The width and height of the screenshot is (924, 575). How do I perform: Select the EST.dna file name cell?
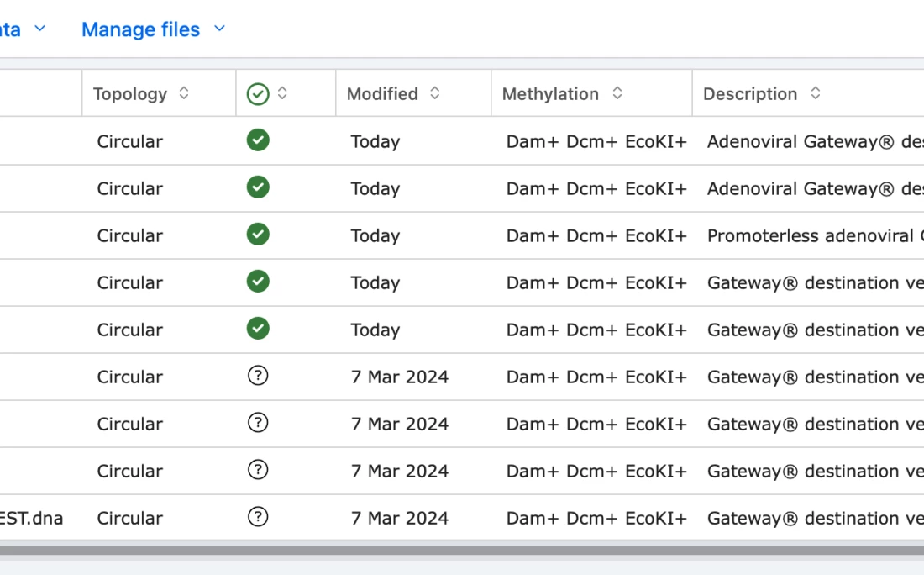[32, 518]
